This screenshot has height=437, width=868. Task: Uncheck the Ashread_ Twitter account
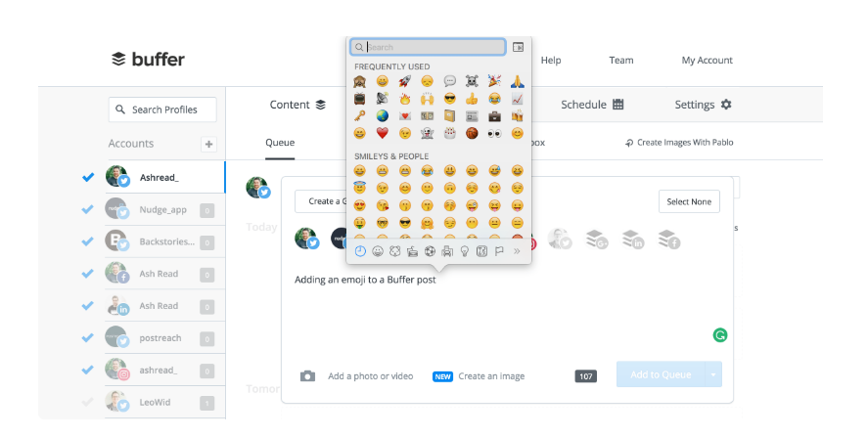[x=88, y=178]
